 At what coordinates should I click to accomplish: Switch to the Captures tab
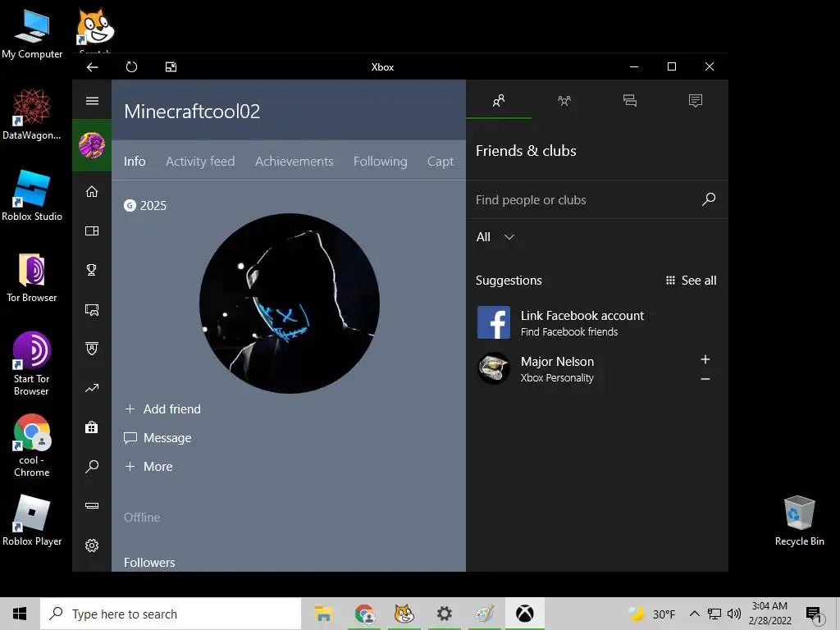(441, 162)
